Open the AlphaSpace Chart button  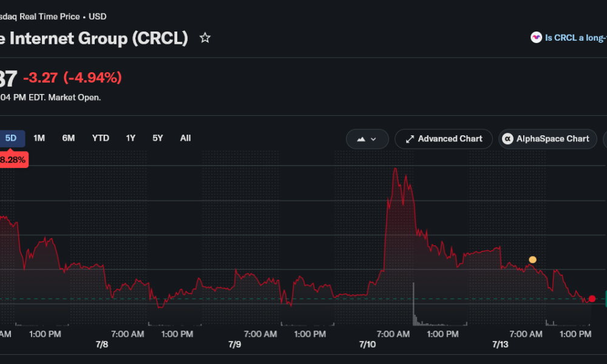[x=548, y=139]
